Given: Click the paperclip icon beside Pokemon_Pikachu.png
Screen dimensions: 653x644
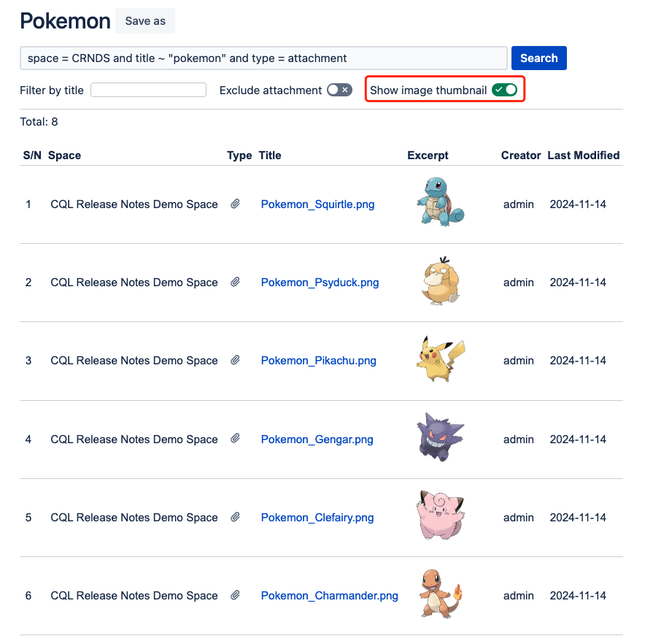Looking at the screenshot, I should [x=236, y=361].
